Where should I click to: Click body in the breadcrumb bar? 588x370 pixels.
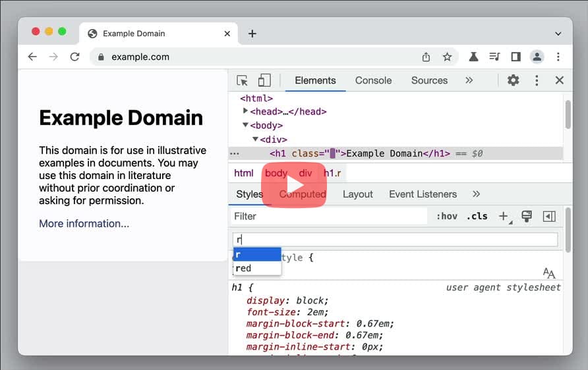[276, 173]
